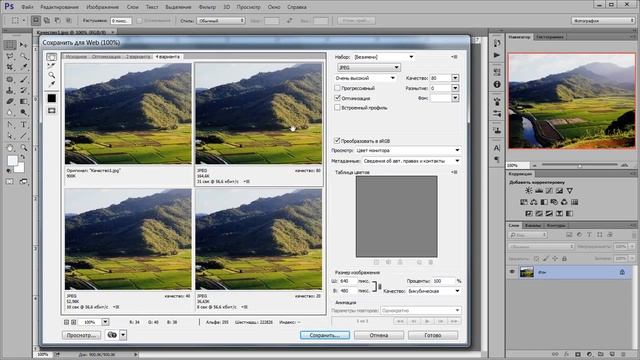640x360 pixels.
Task: Switch to the 2 варианта tab
Action: [x=138, y=56]
